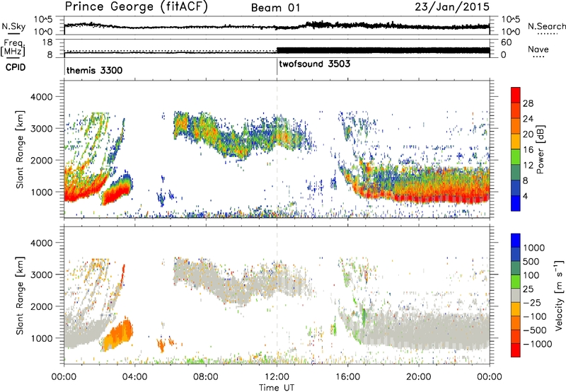Click the orange negative-velocity patch near 03:00

(117, 335)
